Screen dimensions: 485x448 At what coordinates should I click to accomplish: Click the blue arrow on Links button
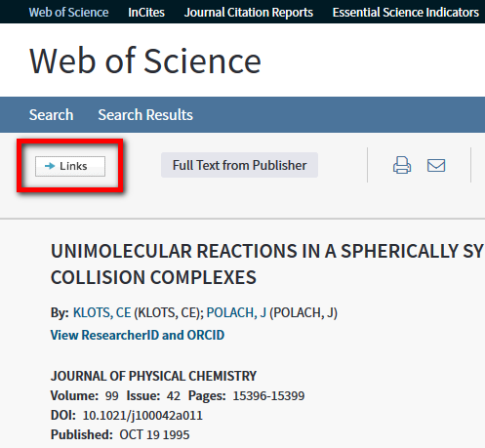pyautogui.click(x=50, y=166)
